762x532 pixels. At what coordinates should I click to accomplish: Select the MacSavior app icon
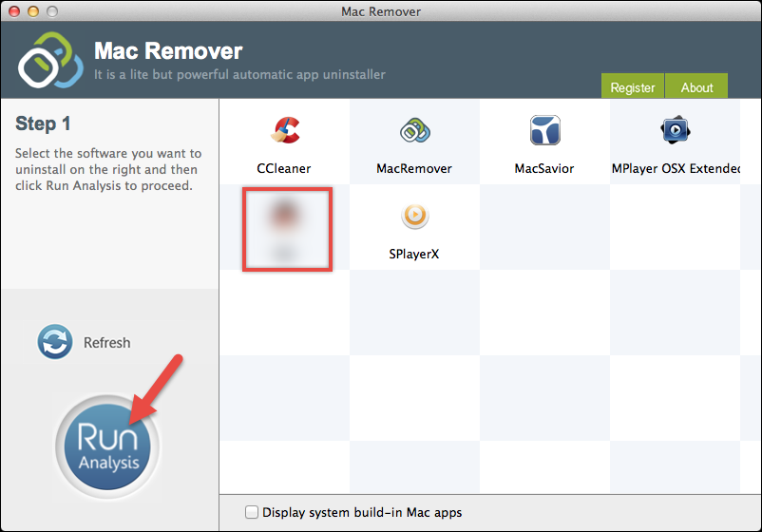[544, 130]
